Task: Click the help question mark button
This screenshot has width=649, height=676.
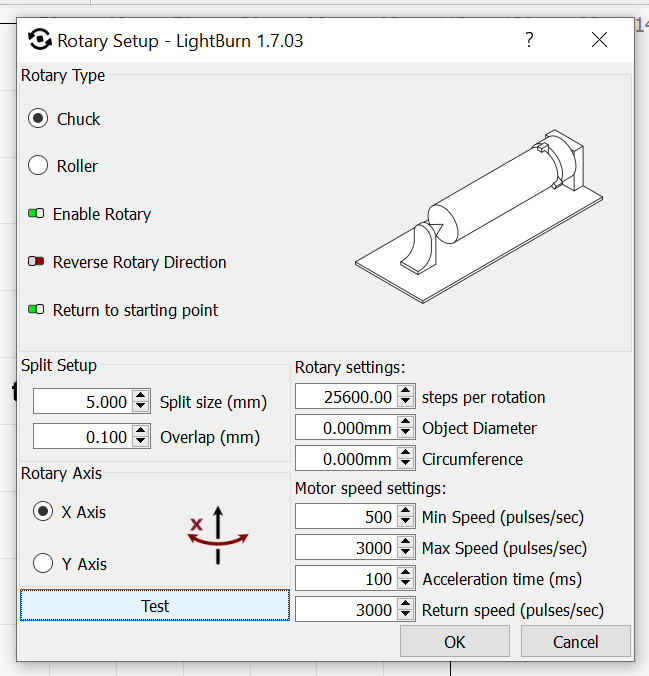Action: (x=529, y=40)
